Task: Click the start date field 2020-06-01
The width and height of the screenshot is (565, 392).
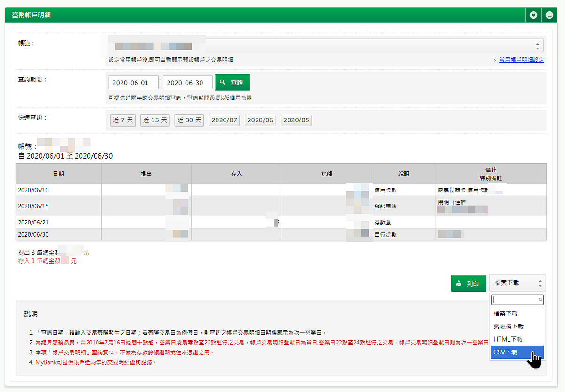Action: click(133, 83)
